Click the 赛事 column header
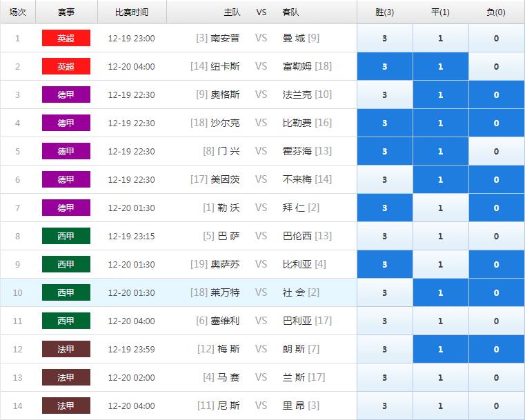Image resolution: width=525 pixels, height=420 pixels. (x=66, y=12)
